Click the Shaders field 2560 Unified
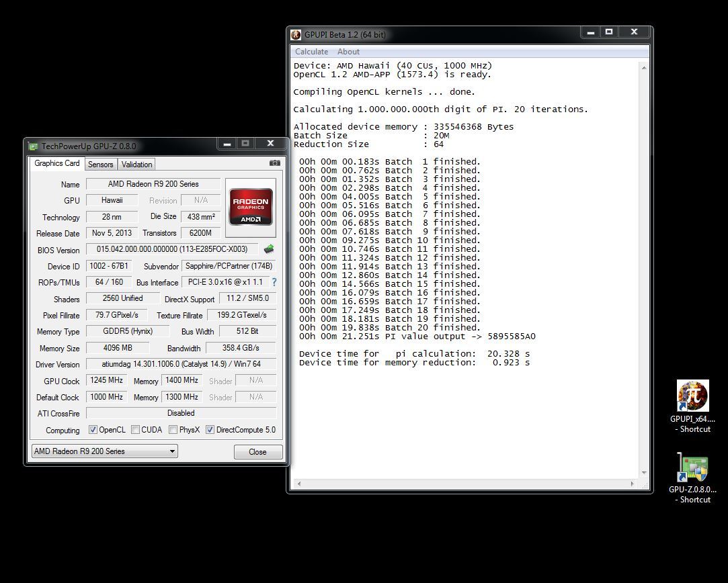The image size is (728, 583). (x=122, y=298)
